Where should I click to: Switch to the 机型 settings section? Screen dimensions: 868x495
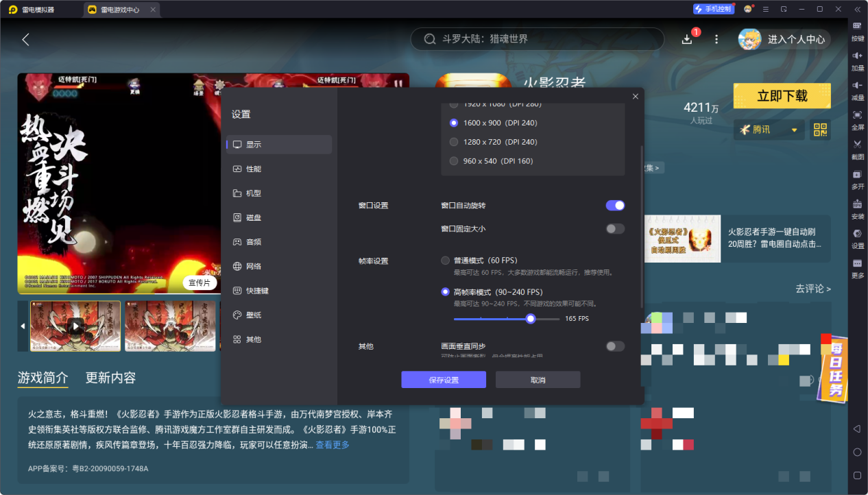tap(279, 193)
